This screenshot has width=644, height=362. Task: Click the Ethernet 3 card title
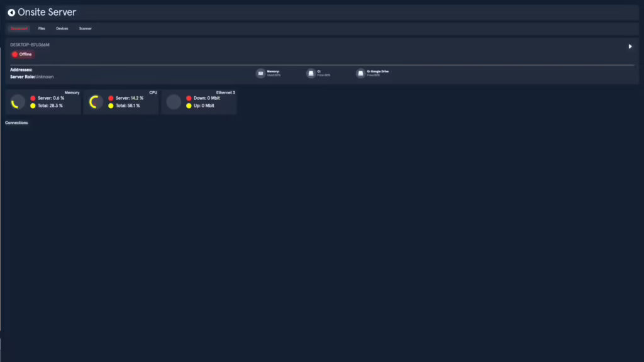point(226,93)
